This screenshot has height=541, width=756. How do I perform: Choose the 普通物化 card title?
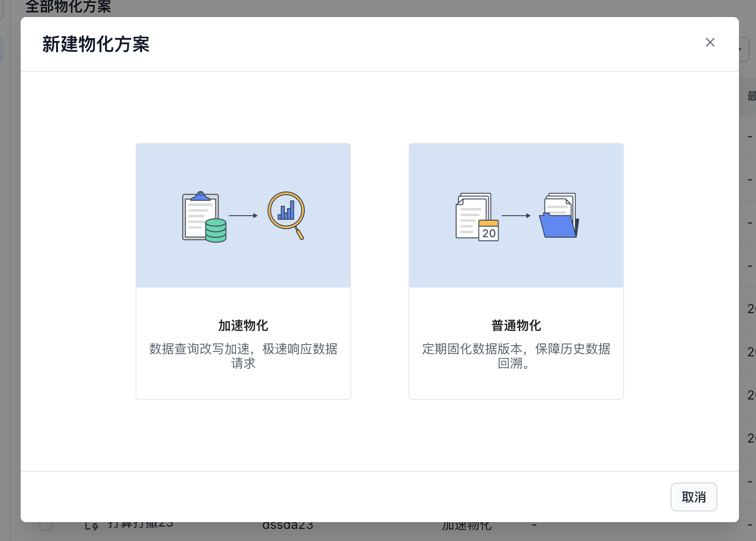click(x=516, y=325)
